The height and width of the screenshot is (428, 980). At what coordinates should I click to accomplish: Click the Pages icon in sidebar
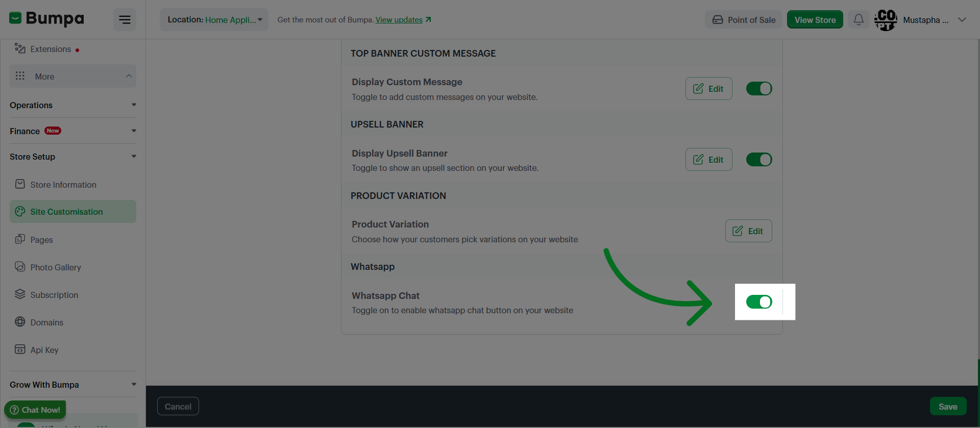(x=20, y=239)
